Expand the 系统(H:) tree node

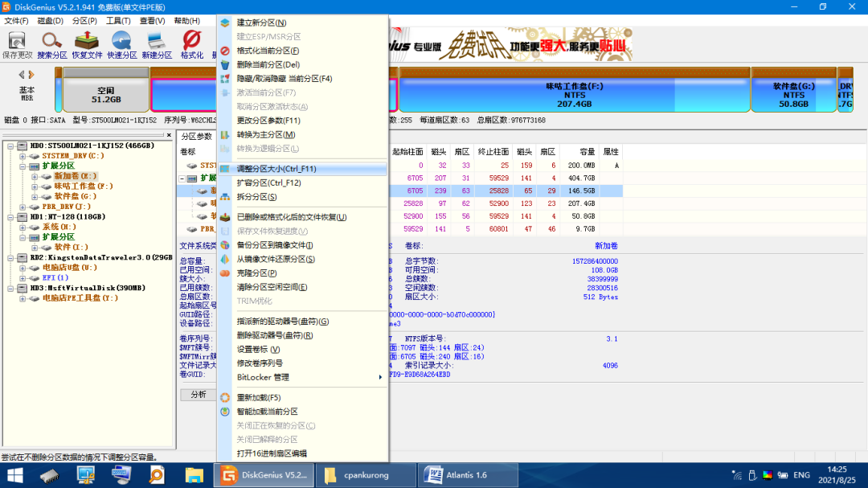coord(23,227)
